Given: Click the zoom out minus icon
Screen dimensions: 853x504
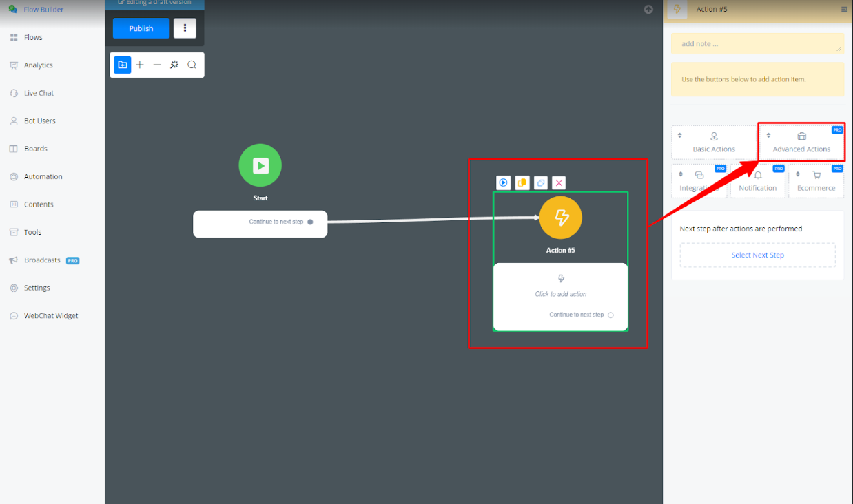Looking at the screenshot, I should click(x=157, y=65).
